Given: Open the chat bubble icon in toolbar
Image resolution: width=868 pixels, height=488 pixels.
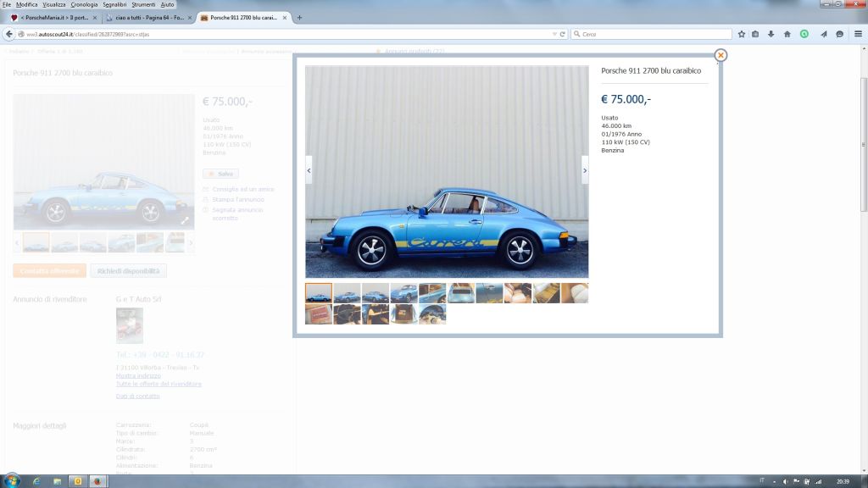Looking at the screenshot, I should click(x=839, y=34).
